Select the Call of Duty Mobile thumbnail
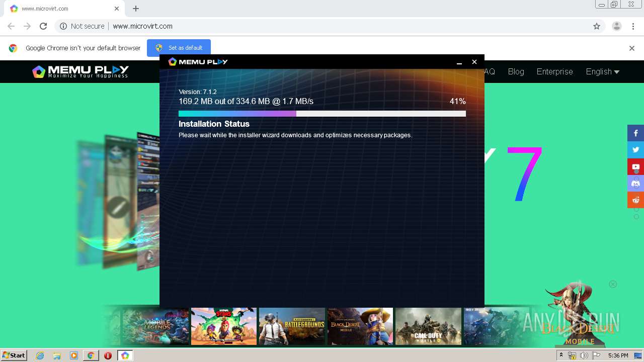Viewport: 644px width, 362px height. (x=428, y=326)
